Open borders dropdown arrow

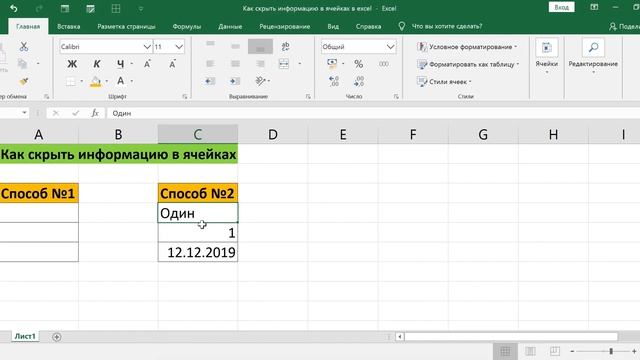pyautogui.click(x=82, y=81)
